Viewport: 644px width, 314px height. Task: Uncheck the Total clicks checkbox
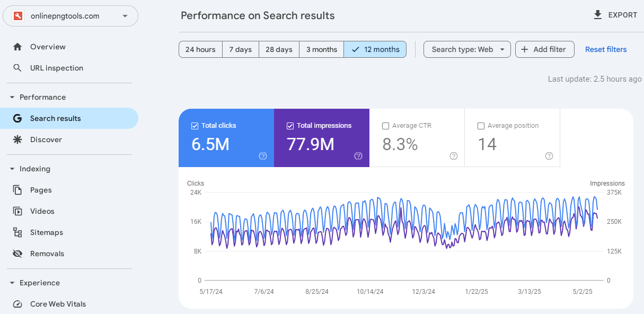pyautogui.click(x=195, y=126)
